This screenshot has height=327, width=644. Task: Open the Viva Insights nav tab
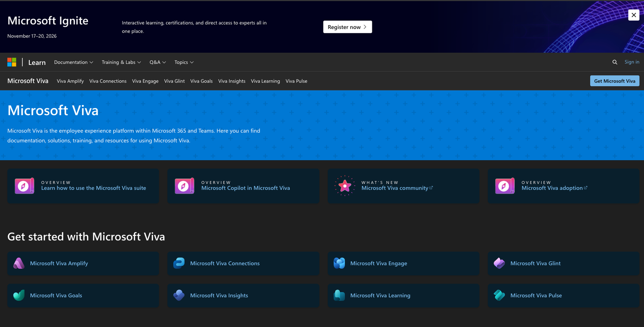(x=232, y=81)
